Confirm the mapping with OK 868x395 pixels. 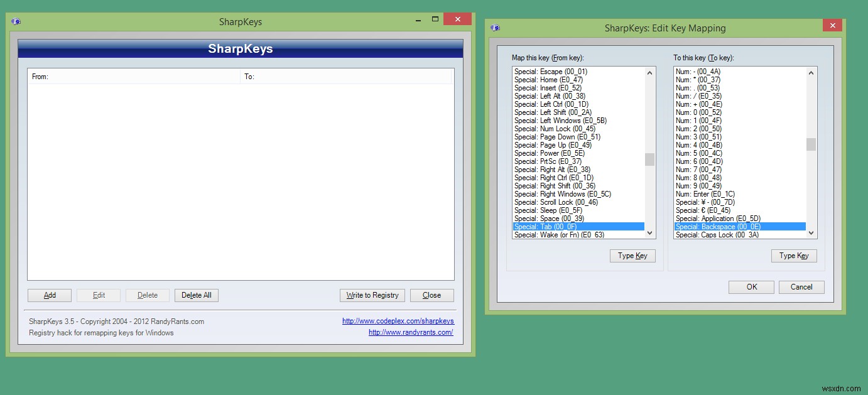(751, 287)
